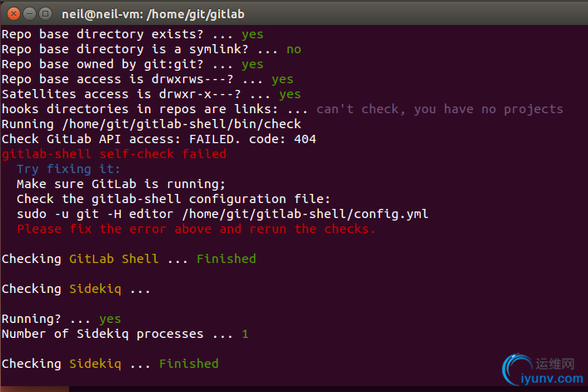The image size is (588, 392).
Task: Click the line 'Repo base directory is a symlink?'
Action: [x=151, y=49]
